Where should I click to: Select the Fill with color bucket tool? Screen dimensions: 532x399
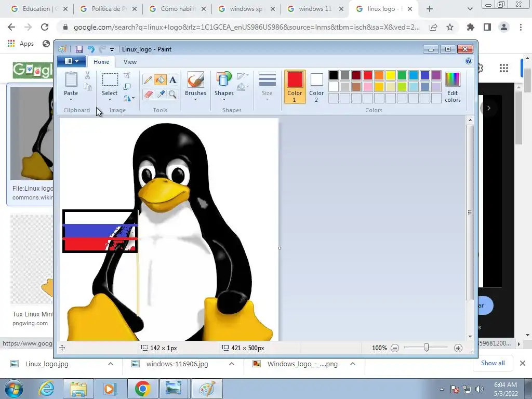click(160, 79)
